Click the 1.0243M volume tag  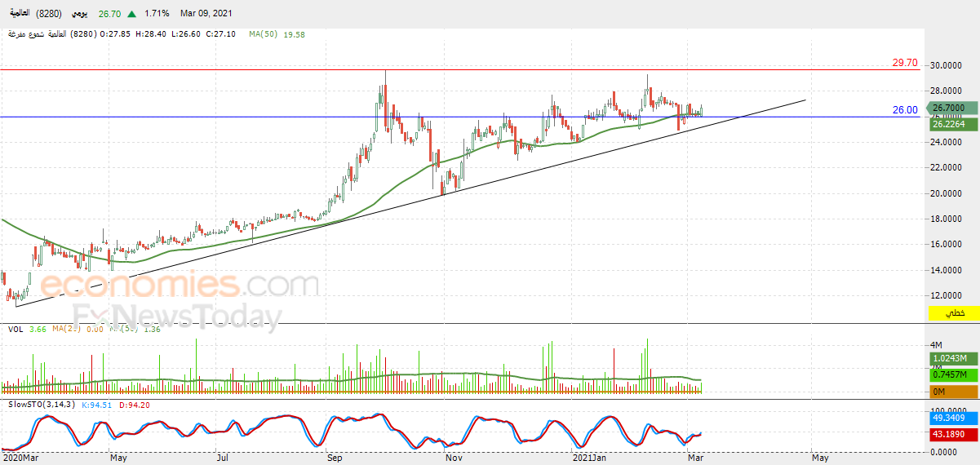click(953, 358)
